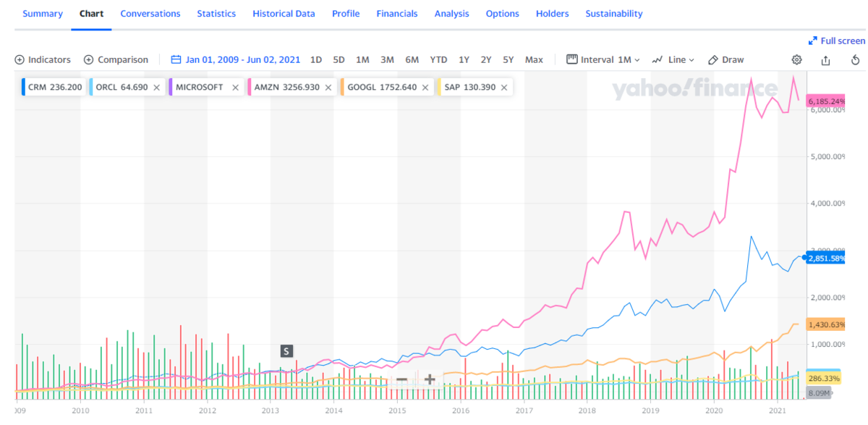
Task: Click the S split event marker
Action: (x=286, y=351)
